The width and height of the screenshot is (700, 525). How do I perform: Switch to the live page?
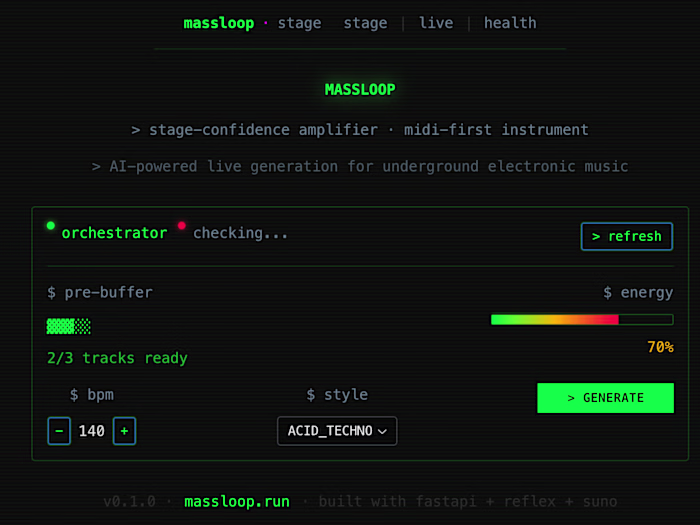tap(436, 23)
